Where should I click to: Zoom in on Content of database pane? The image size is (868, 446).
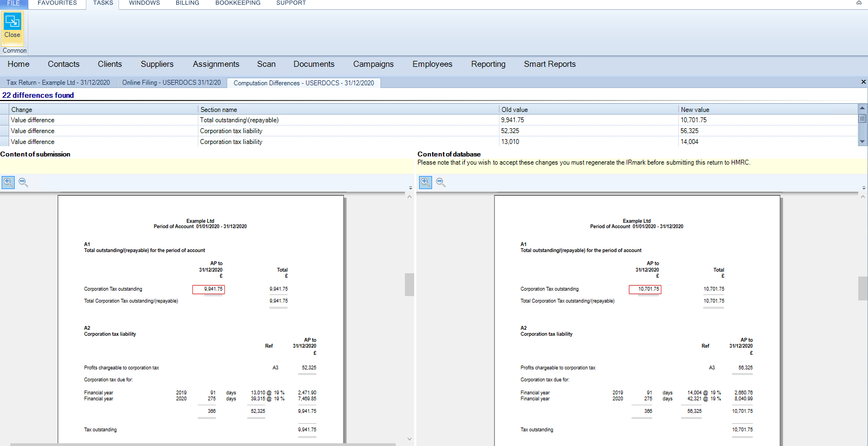426,182
